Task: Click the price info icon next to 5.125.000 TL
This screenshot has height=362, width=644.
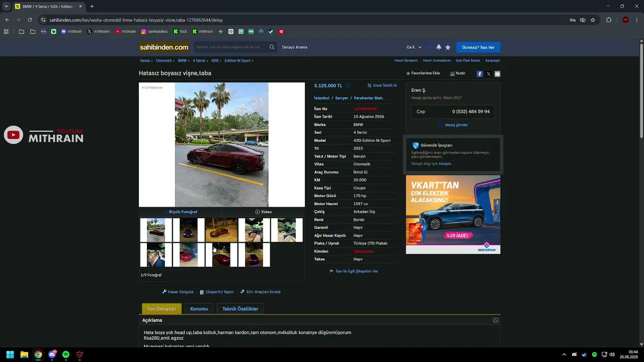Action: pos(348,86)
